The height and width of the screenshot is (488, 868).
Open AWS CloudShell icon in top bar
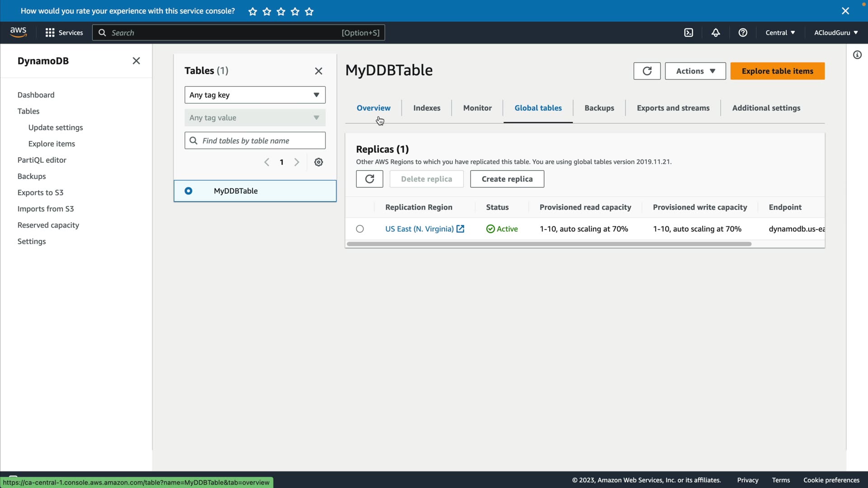[689, 33]
